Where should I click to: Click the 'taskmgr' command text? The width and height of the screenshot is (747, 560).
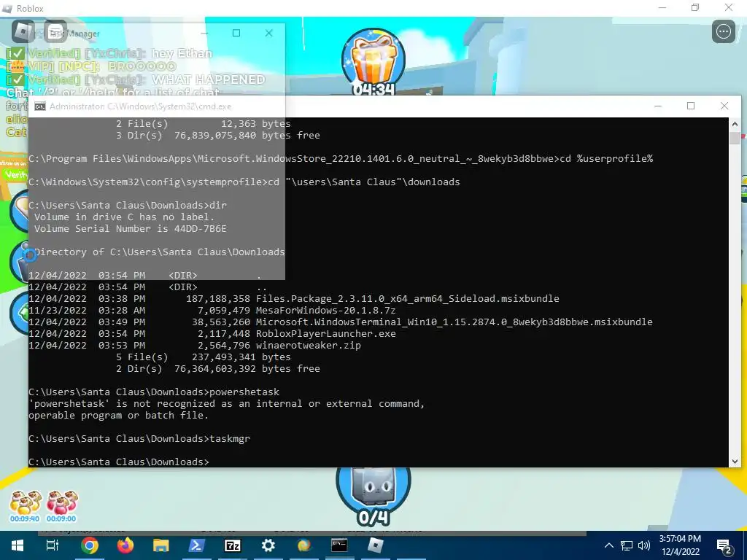[230, 438]
